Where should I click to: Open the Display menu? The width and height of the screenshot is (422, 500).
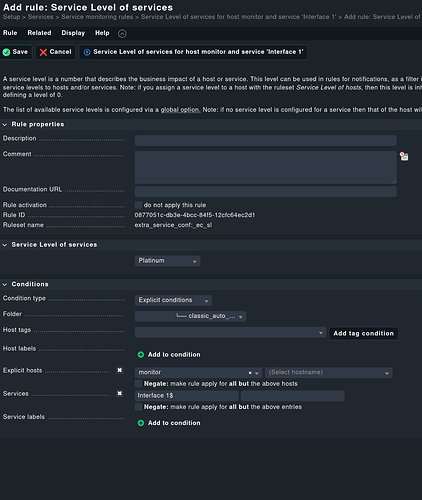tap(73, 33)
